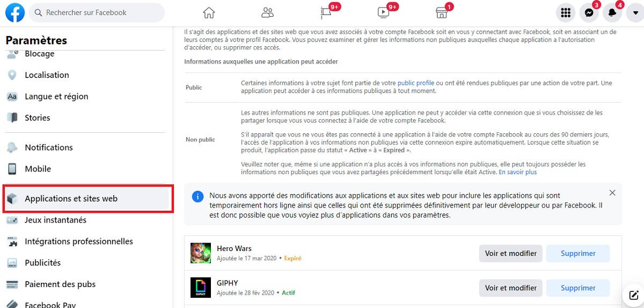Open the grid menu icon

[x=565, y=13]
